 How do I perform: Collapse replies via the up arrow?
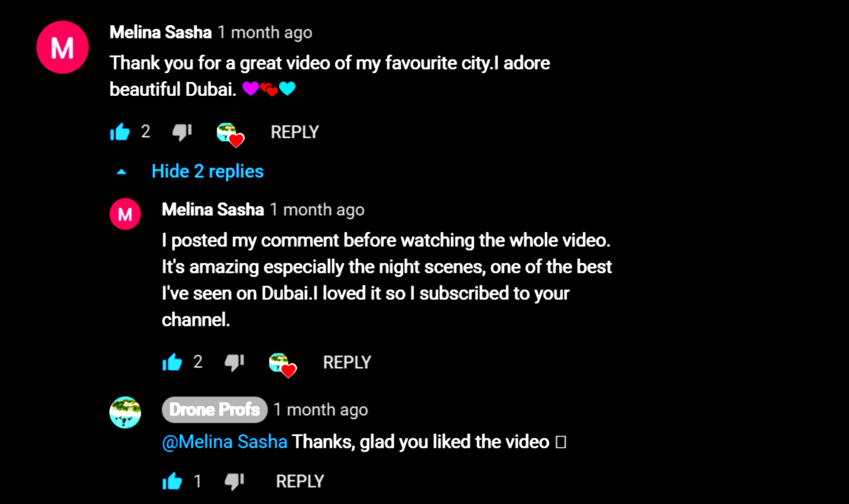122,172
